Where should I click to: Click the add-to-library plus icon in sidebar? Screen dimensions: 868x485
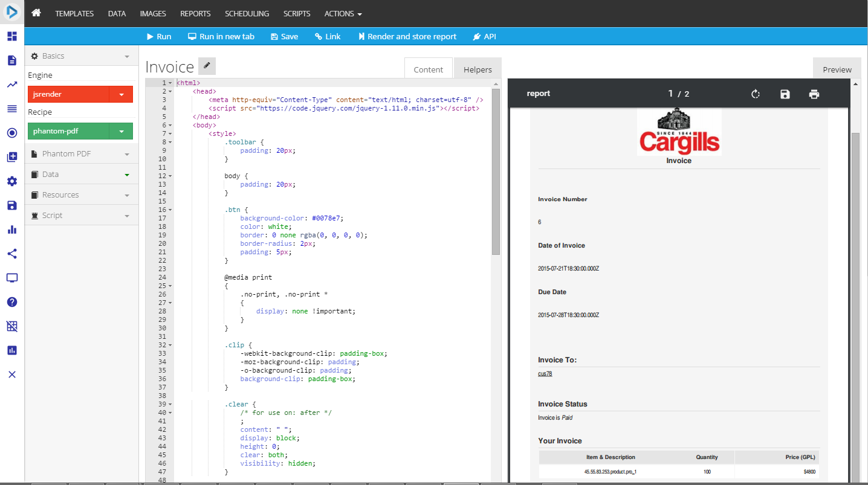pos(12,157)
